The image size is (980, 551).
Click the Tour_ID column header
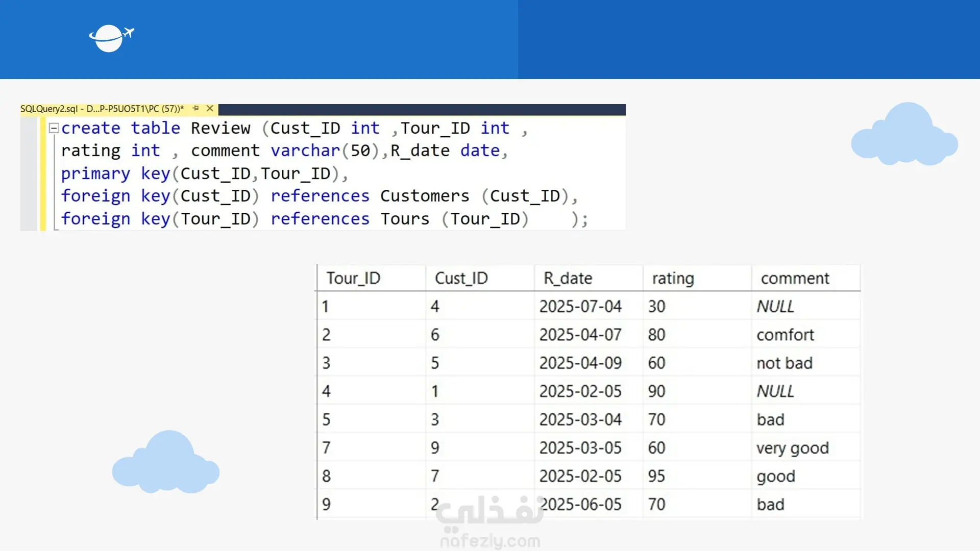[x=353, y=278]
